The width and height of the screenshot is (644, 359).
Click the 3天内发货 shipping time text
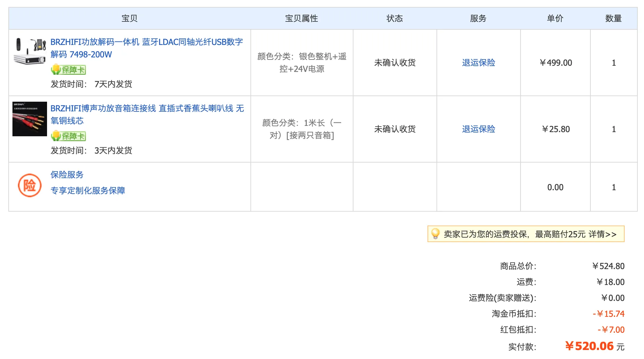(113, 150)
